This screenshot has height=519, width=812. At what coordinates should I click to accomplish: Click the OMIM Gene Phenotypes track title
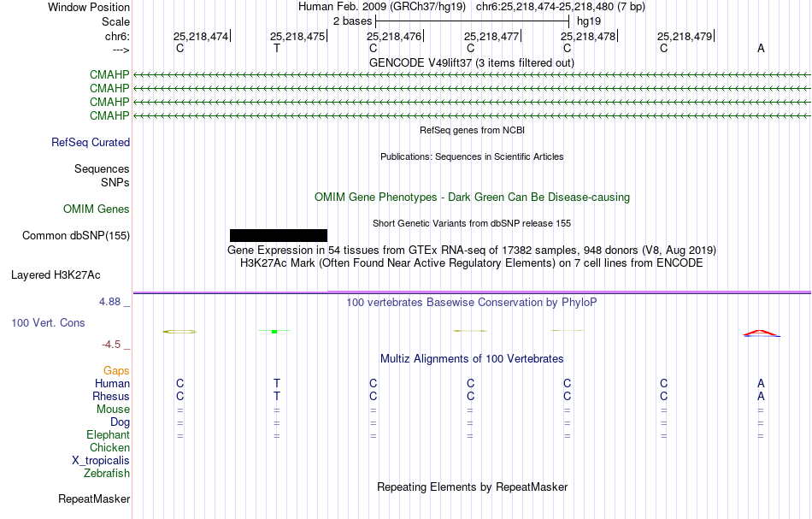(473, 197)
